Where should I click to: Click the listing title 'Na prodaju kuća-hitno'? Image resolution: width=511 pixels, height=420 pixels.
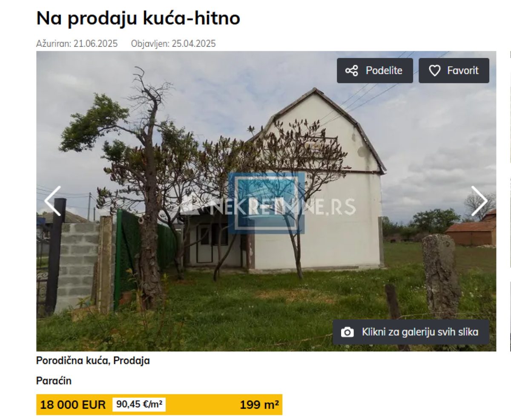pos(138,18)
